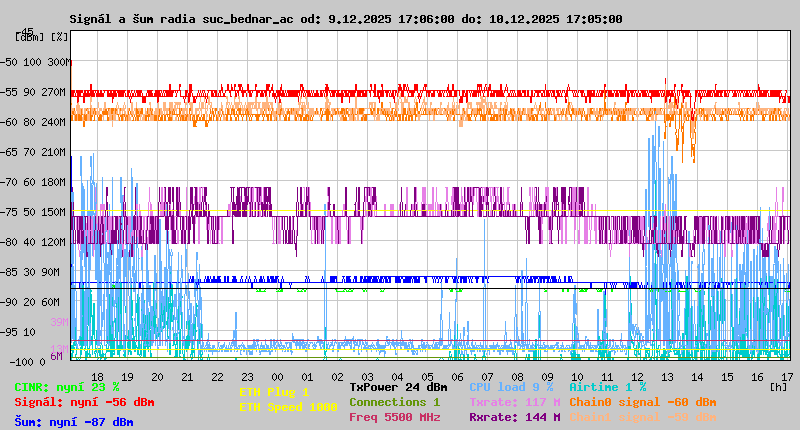800x430 pixels.
Task: Click the '-90' dBm y-axis label
Action: (x=9, y=302)
